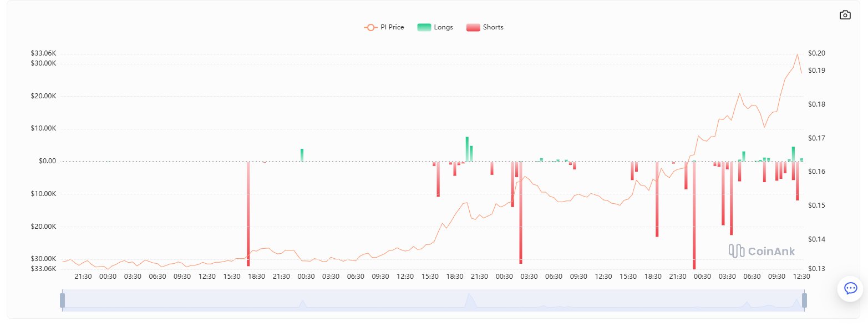The height and width of the screenshot is (336, 868).
Task: Click the deepest red Shorts bar near CoinAnk logo
Action: [x=694, y=217]
